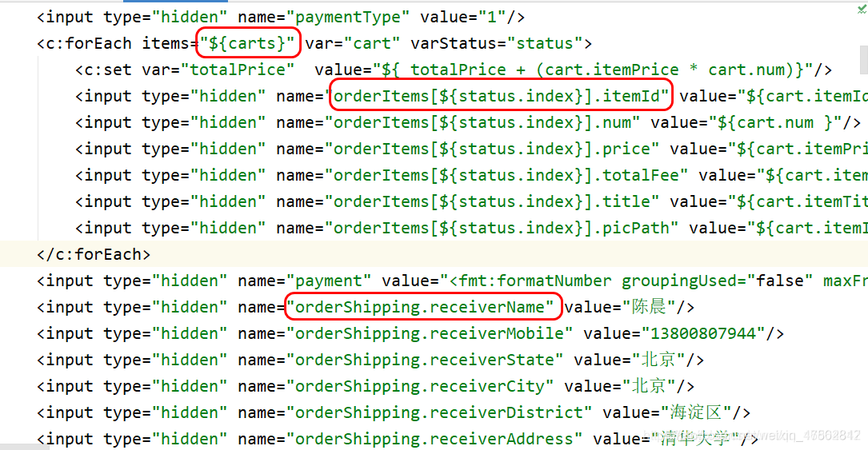Click the circled orderShipping.receiverName attribute value
The width and height of the screenshot is (868, 450).
[424, 307]
